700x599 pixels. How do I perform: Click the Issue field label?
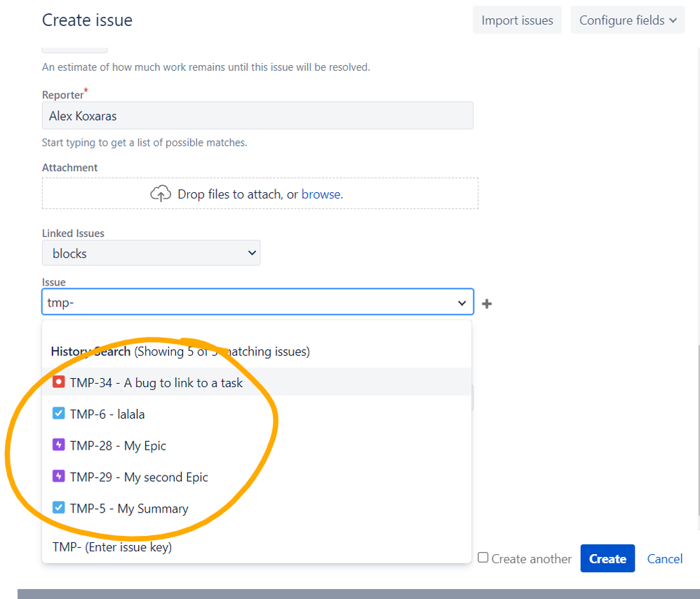(53, 282)
